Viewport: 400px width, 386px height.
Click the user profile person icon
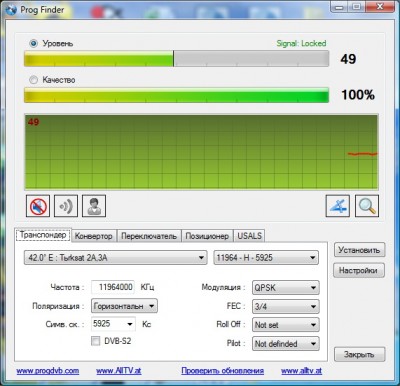point(94,206)
